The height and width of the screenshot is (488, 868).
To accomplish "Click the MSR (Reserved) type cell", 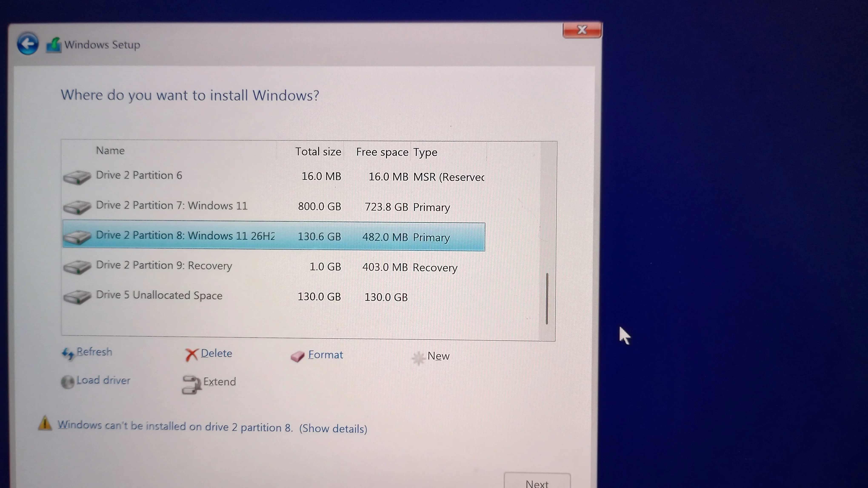I will click(x=449, y=177).
